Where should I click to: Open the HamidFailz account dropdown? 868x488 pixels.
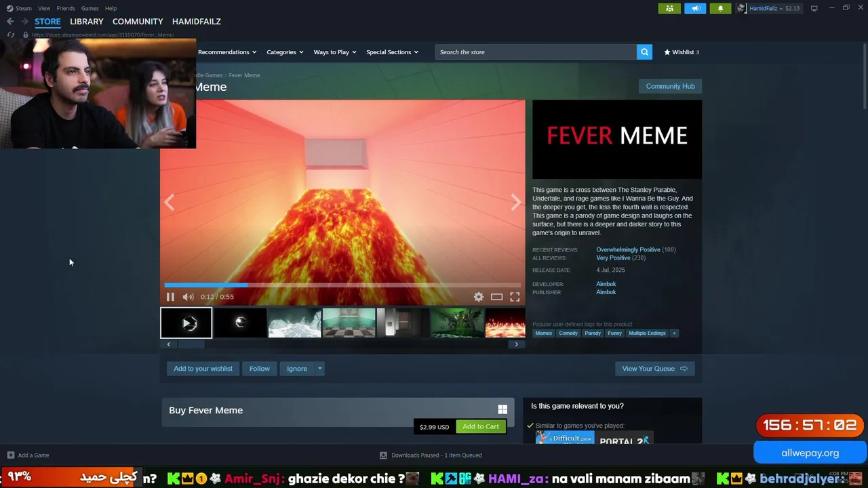tap(775, 8)
